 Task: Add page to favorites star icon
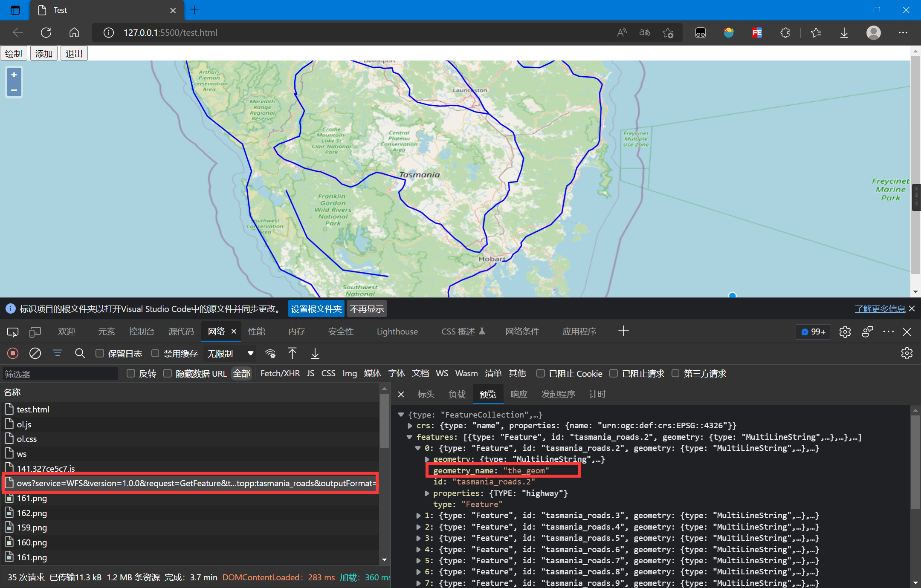(x=668, y=33)
